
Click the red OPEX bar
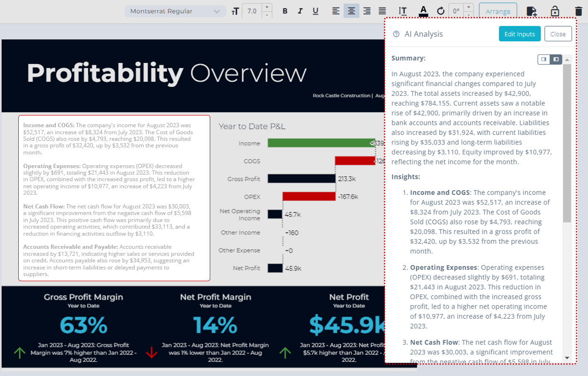(x=309, y=197)
